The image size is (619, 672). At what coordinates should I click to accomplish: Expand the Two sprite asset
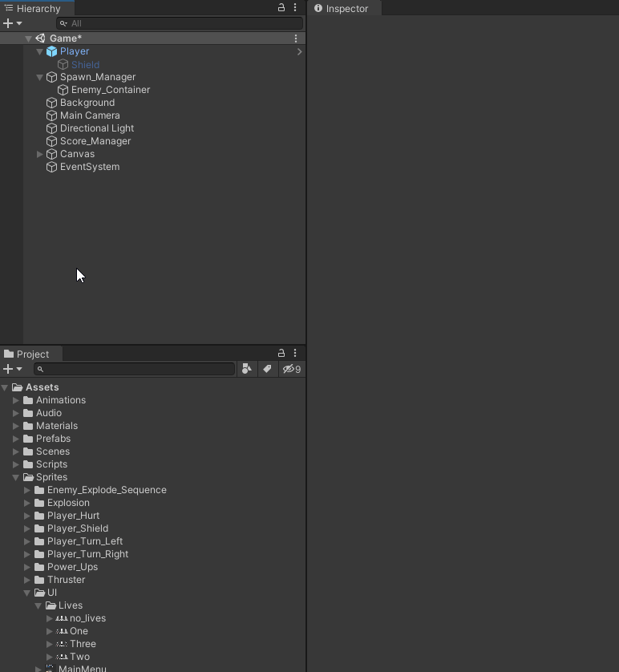[x=49, y=657]
